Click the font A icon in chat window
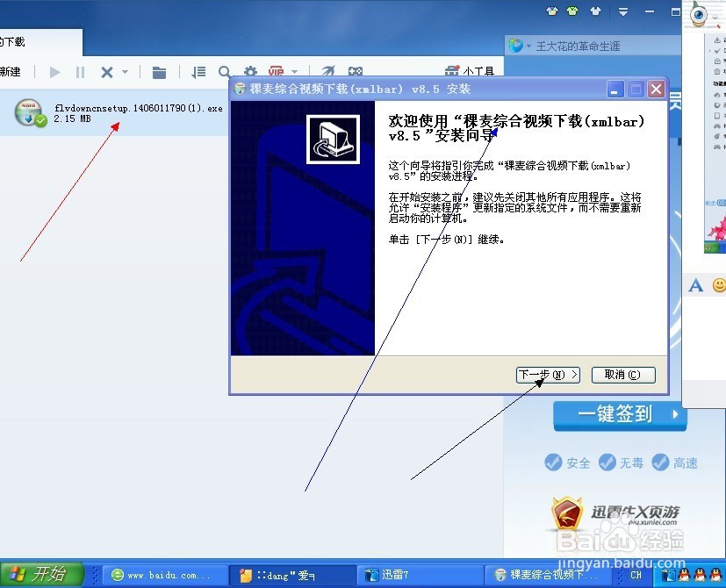The height and width of the screenshot is (588, 726). [x=695, y=284]
